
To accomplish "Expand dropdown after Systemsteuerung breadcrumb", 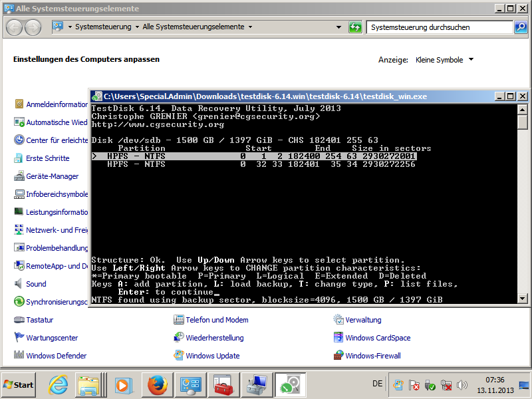I will point(137,27).
